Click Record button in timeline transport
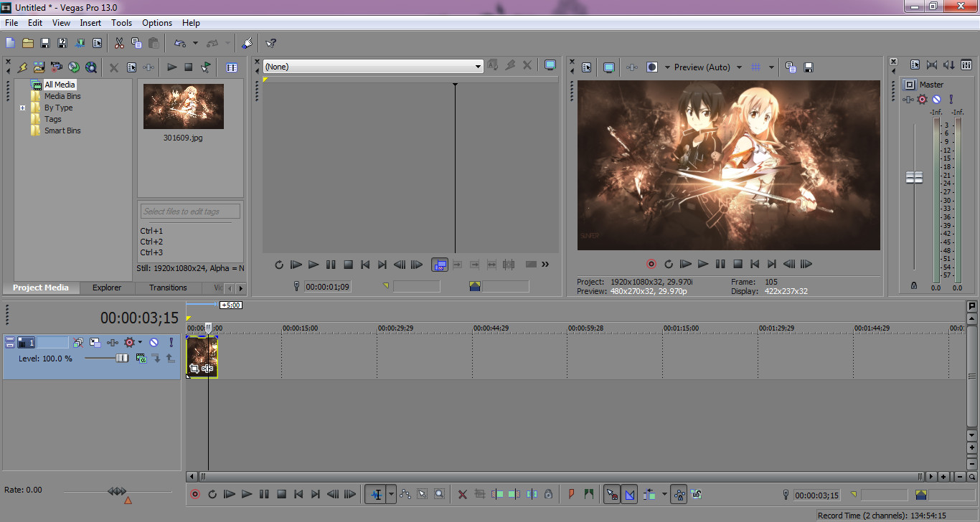Viewport: 980px width, 522px height. coord(195,494)
